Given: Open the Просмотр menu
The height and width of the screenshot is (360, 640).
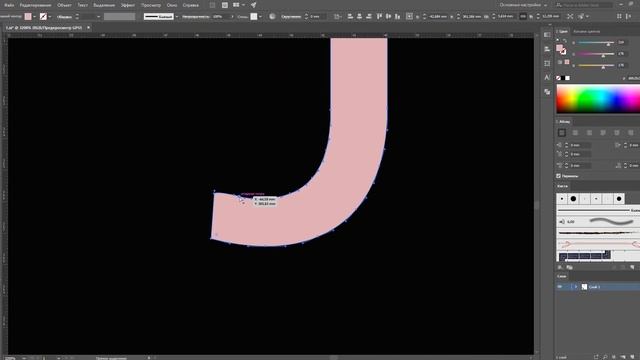Looking at the screenshot, I should 151,5.
